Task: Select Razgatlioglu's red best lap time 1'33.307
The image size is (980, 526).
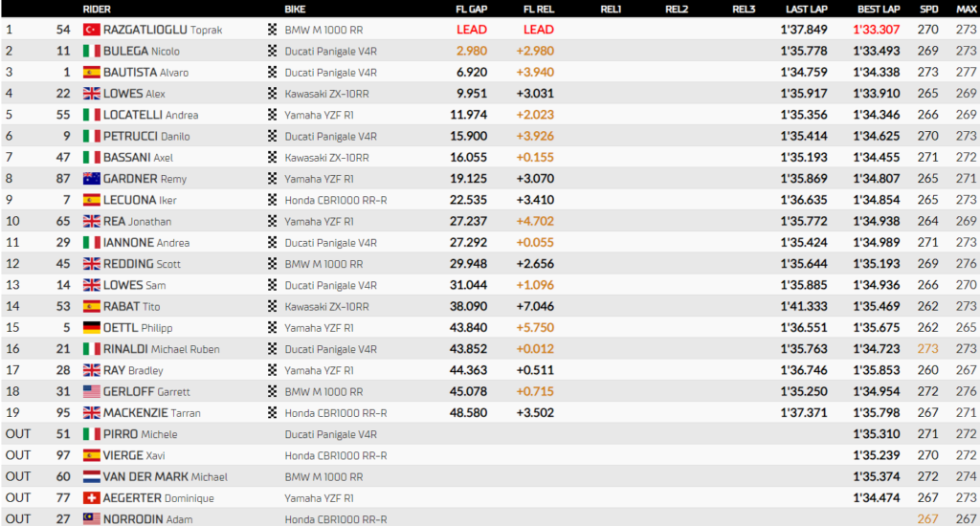Action: [876, 30]
